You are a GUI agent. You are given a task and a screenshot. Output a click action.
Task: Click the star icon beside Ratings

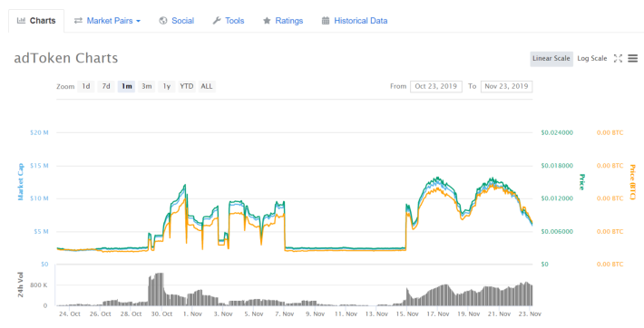[x=267, y=21]
